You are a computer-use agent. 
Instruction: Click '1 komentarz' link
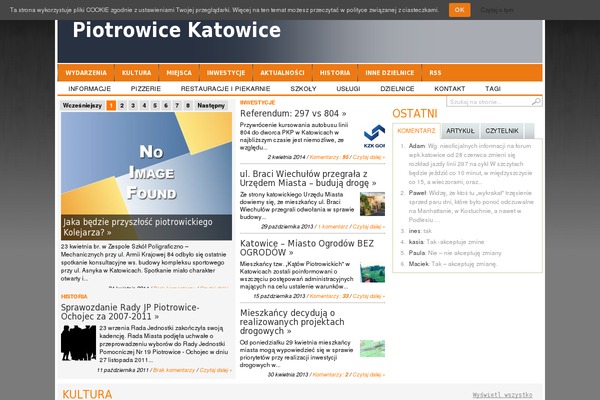[333, 227]
